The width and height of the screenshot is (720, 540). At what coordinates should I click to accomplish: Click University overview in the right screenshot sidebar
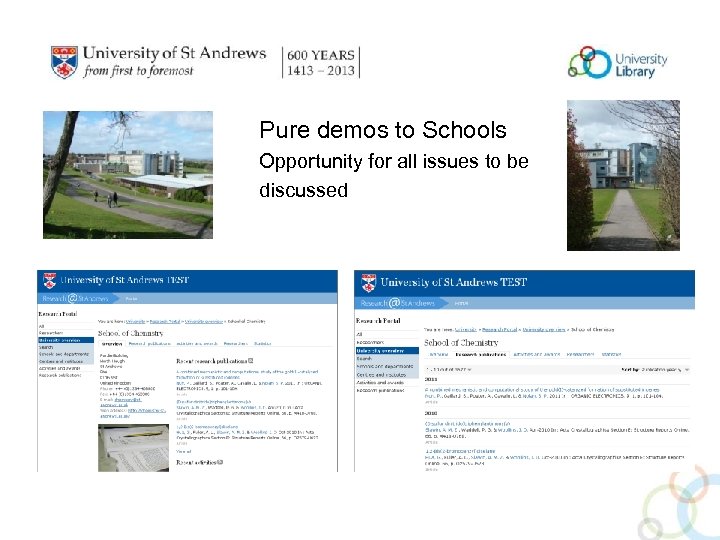[387, 350]
